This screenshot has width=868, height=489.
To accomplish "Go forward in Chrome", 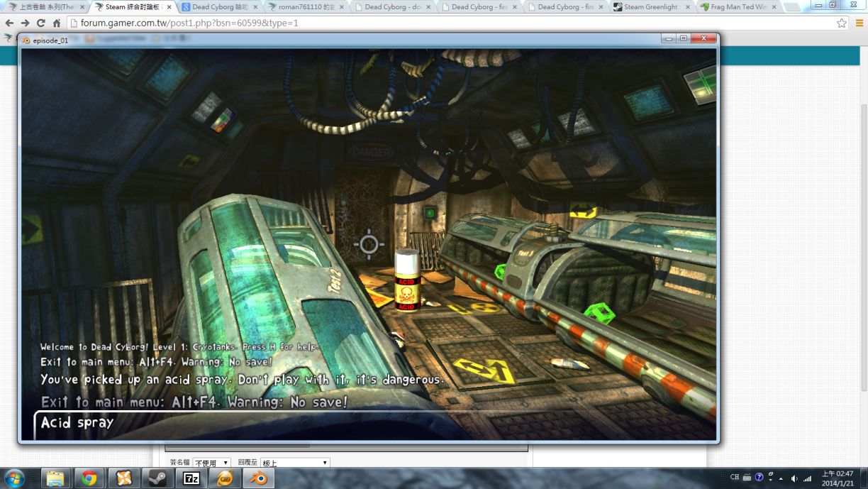I will pos(25,23).
